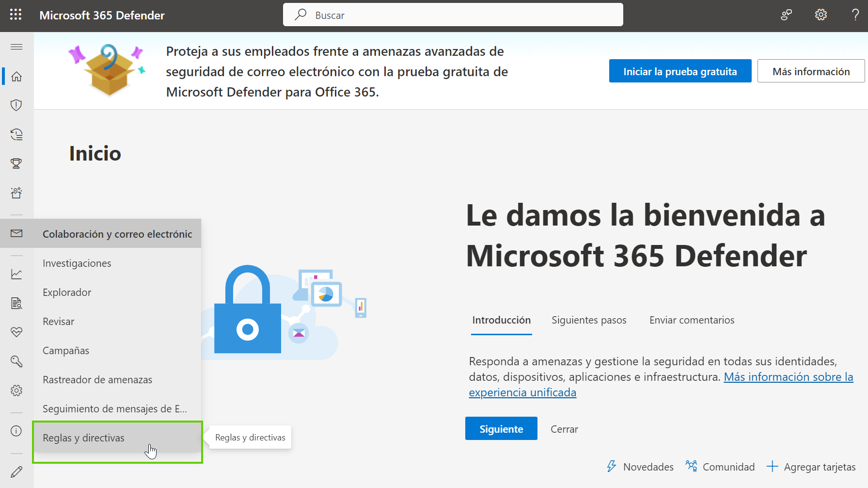Click the Agregar tarjetas label
The width and height of the screenshot is (868, 488).
pos(820,467)
